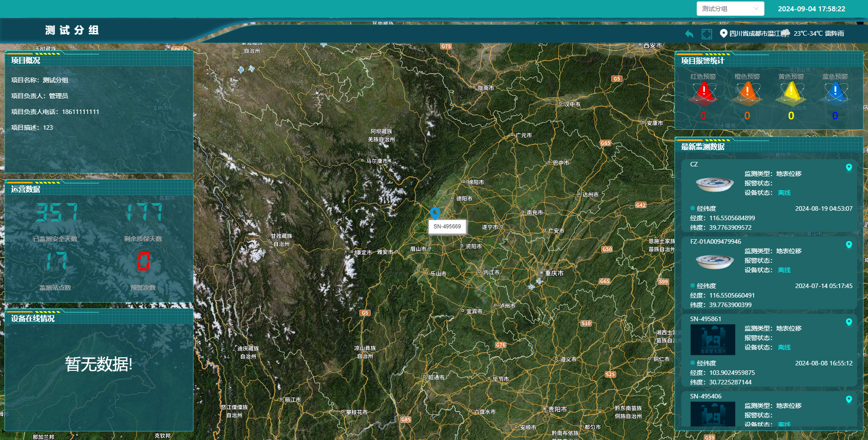Image resolution: width=868 pixels, height=440 pixels.
Task: Click the 离线 status of device CZ
Action: [x=784, y=193]
